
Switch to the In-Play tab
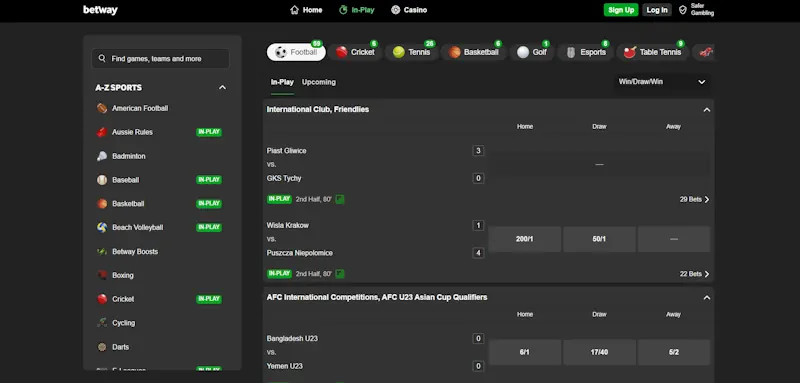(282, 82)
